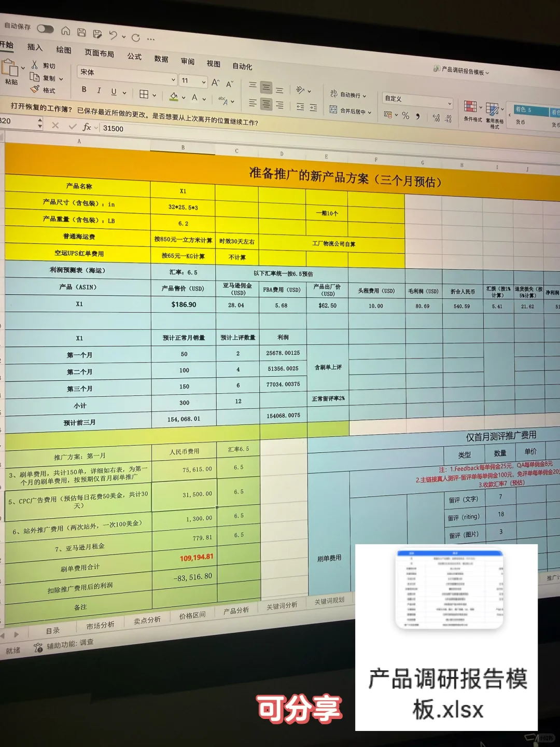The width and height of the screenshot is (560, 747).
Task: Apply bold formatting with the B icon
Action: (x=83, y=90)
